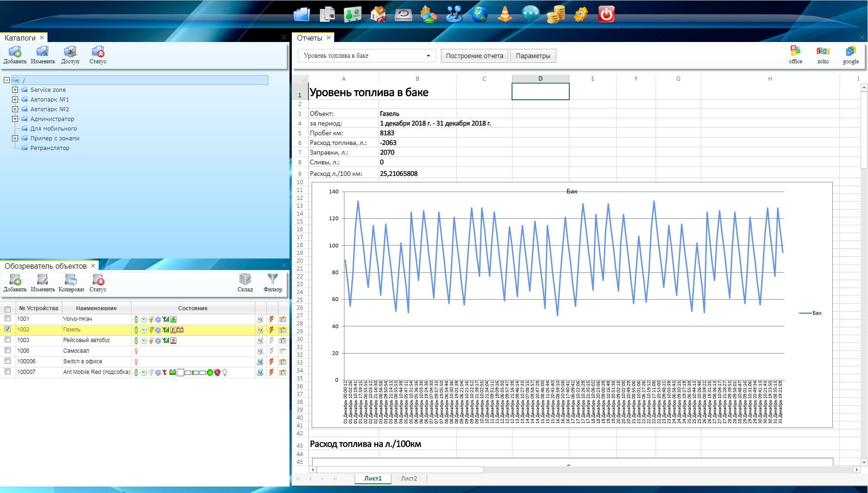Tick the checkbox for 1006 Самосвал

tap(7, 350)
